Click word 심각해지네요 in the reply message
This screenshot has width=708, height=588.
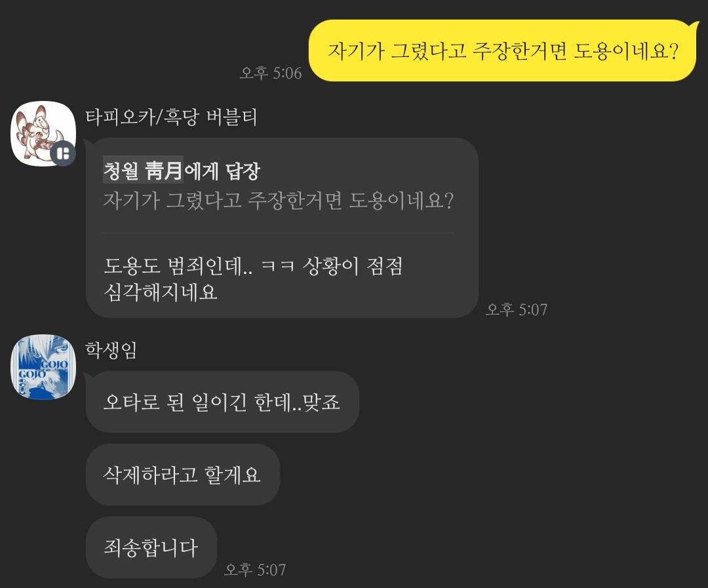[161, 292]
